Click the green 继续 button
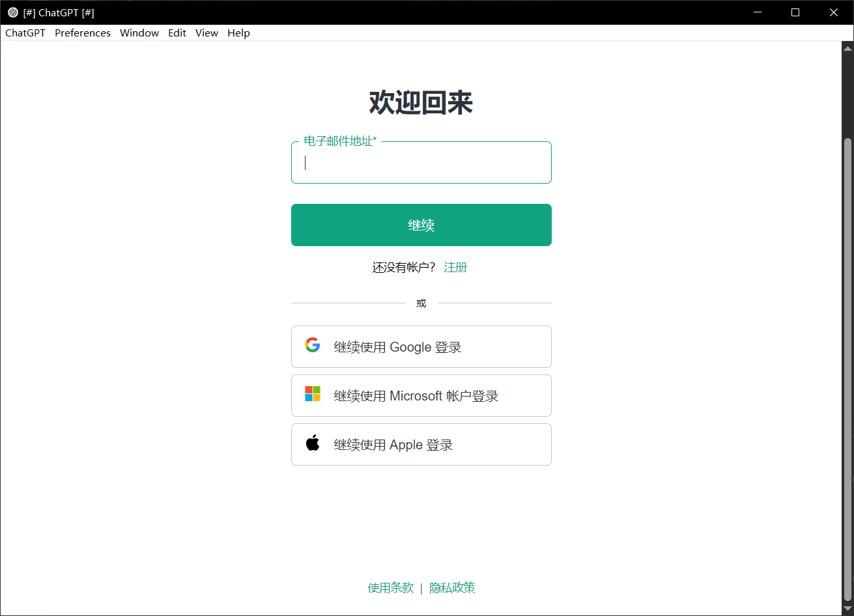Image resolution: width=854 pixels, height=616 pixels. pyautogui.click(x=421, y=225)
